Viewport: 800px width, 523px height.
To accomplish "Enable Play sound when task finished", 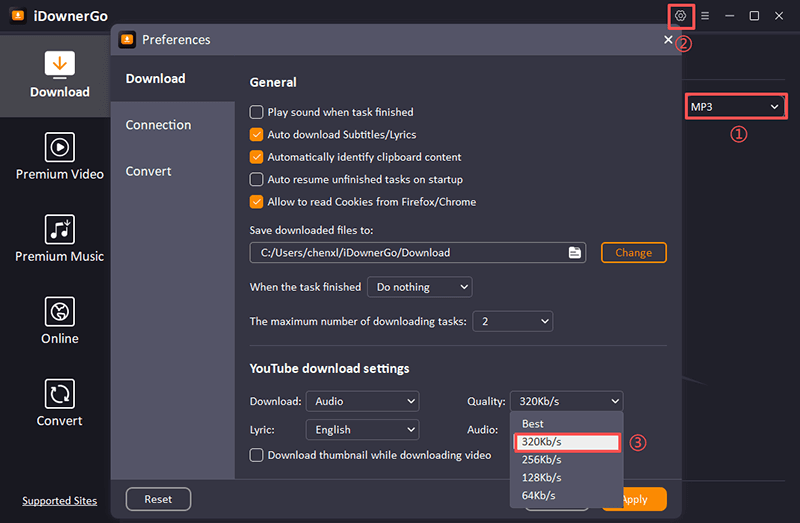I will (x=257, y=112).
